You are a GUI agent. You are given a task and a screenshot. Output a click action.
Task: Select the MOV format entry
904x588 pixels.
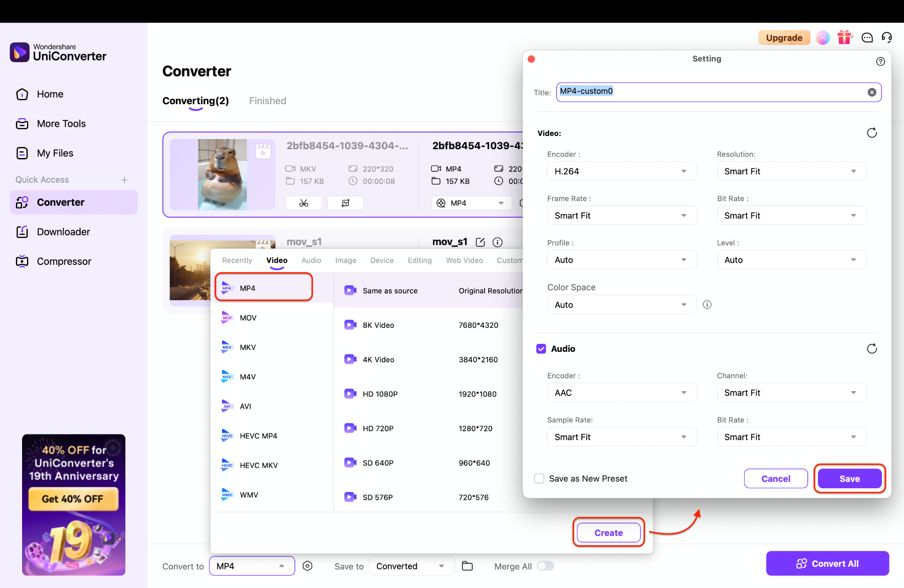(272, 318)
